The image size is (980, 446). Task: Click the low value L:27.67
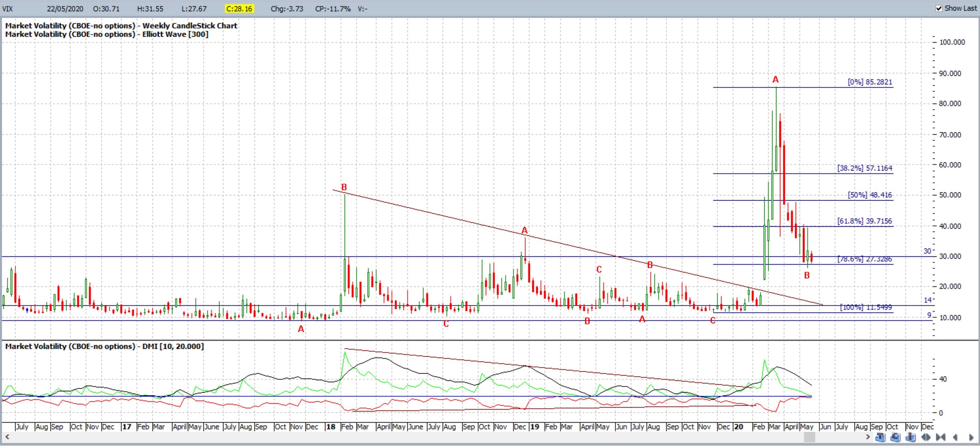tap(194, 9)
